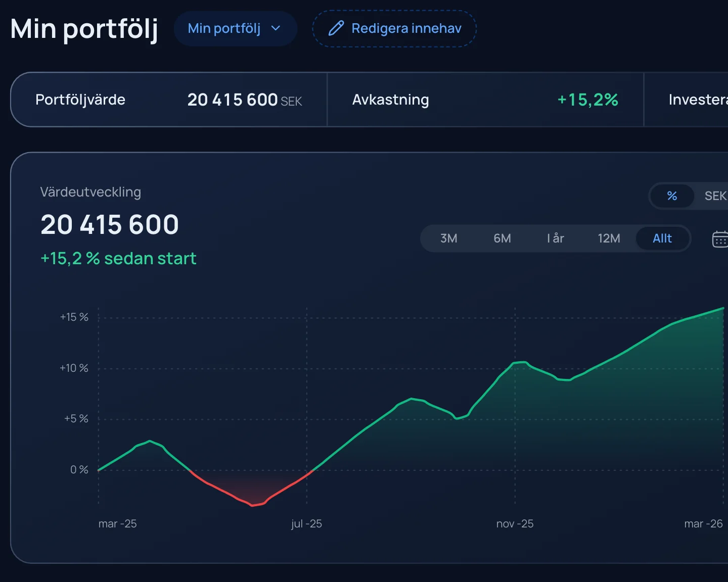The height and width of the screenshot is (582, 728).
Task: Switch chart to percent view
Action: coord(672,196)
